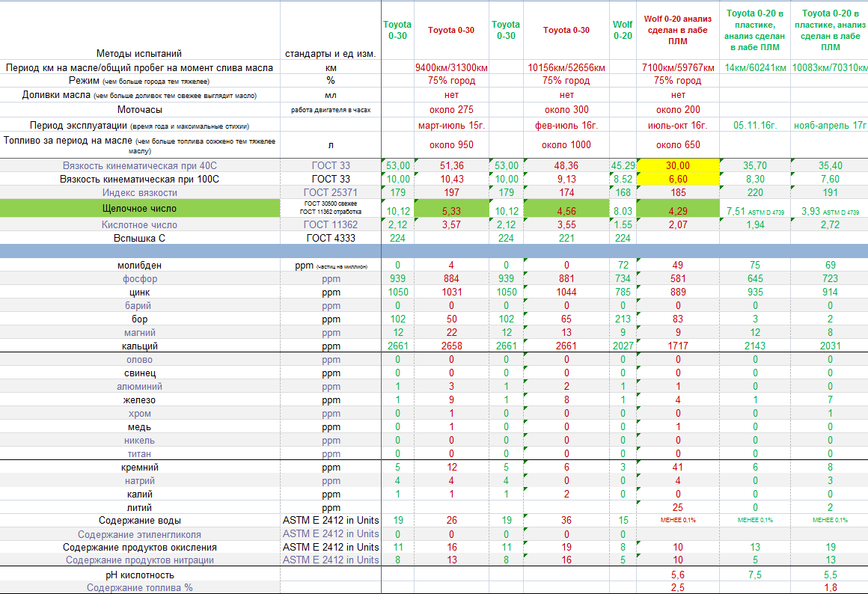Screen dimensions: 868x594
Task: Click the 'магний' row label
Action: coord(139,333)
